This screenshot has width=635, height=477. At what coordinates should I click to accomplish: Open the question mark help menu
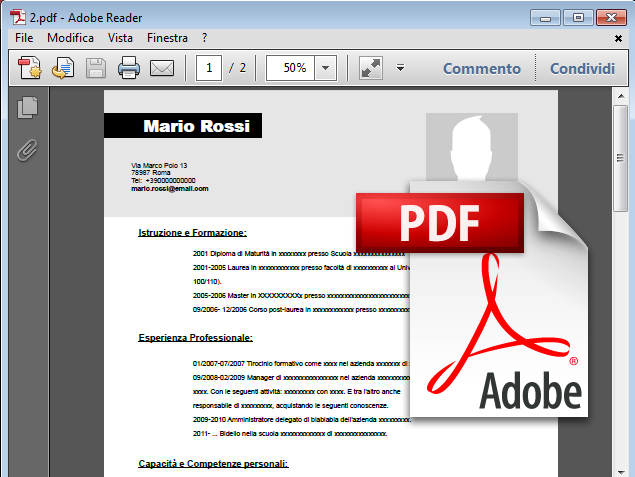pos(205,38)
